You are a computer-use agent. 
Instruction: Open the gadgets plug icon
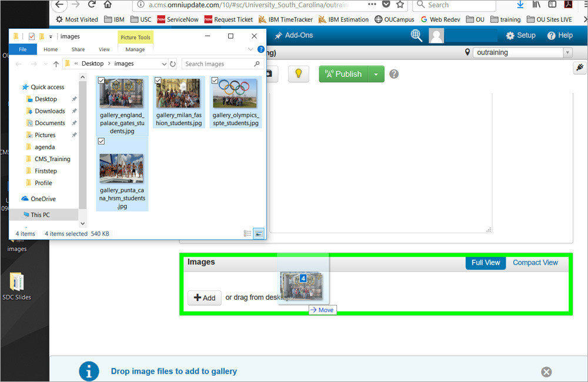click(580, 68)
